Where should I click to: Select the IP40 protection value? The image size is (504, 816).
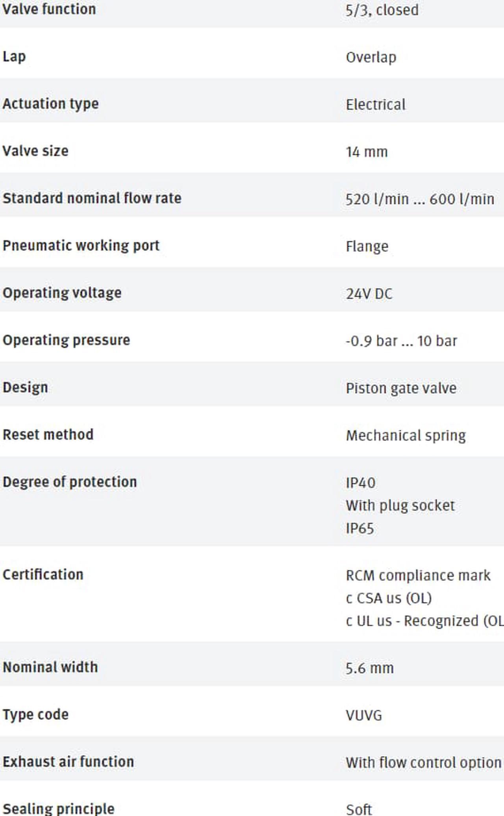coord(360,483)
